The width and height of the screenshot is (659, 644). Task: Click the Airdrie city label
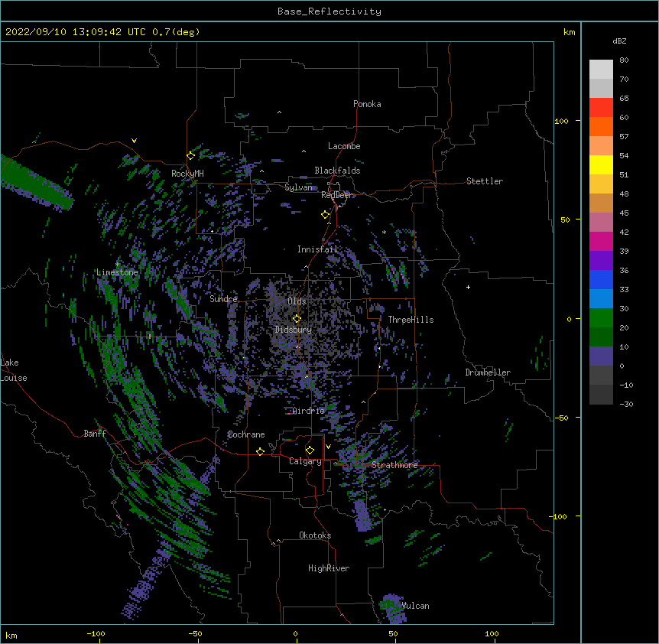pyautogui.click(x=309, y=411)
